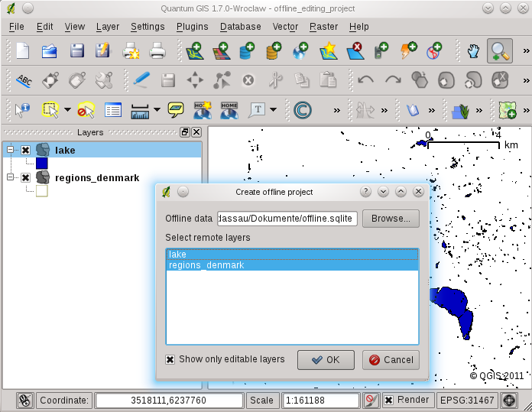Click the Move Feature arrows icon
Image resolution: width=532 pixels, height=412 pixels.
tap(195, 80)
